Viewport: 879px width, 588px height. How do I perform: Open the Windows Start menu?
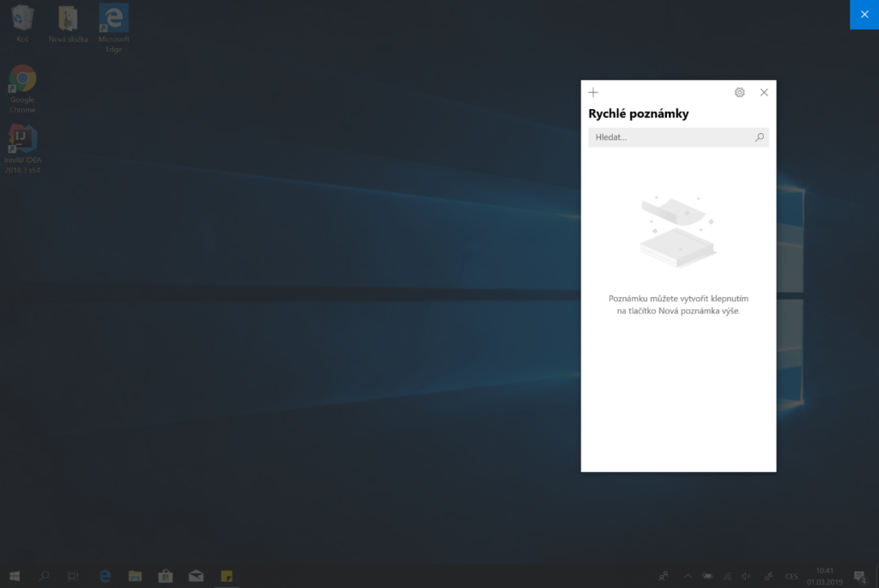click(15, 575)
